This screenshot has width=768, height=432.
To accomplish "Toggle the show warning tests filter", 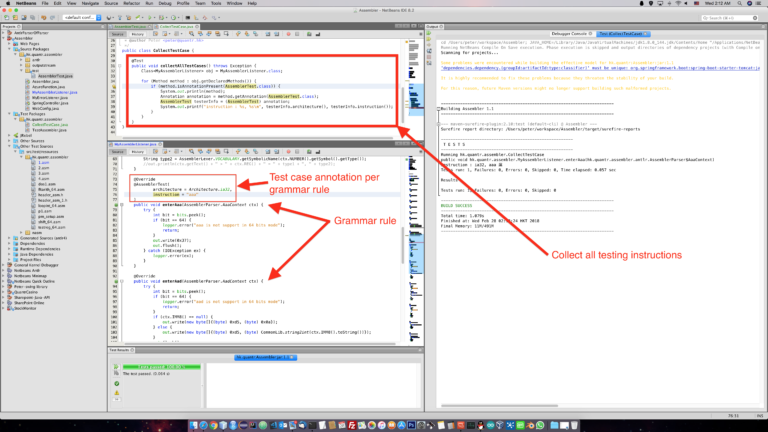I will [117, 393].
